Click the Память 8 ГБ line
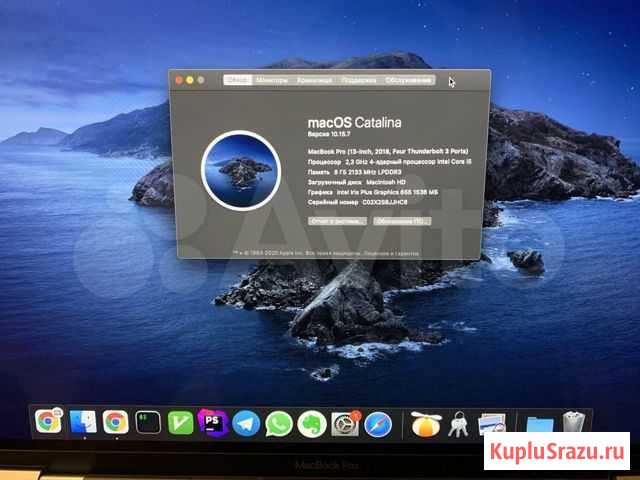 pyautogui.click(x=354, y=172)
